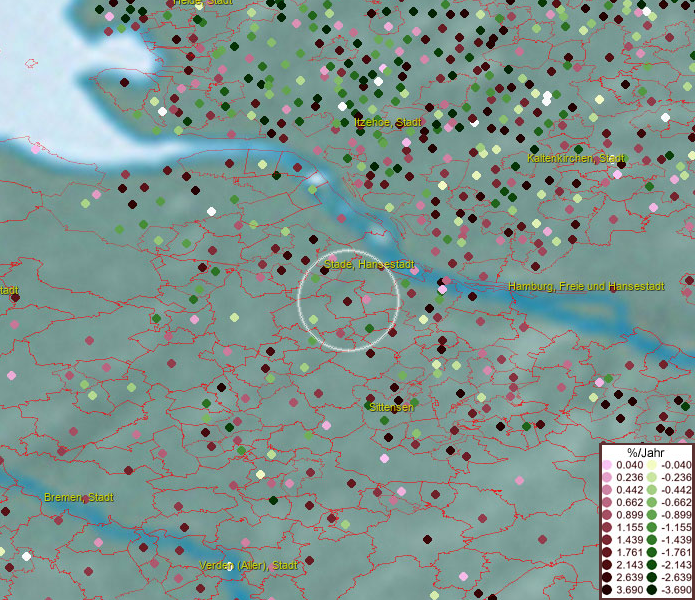Click the legend swatch for -2.143
Screen dimensions: 695x600
point(652,565)
